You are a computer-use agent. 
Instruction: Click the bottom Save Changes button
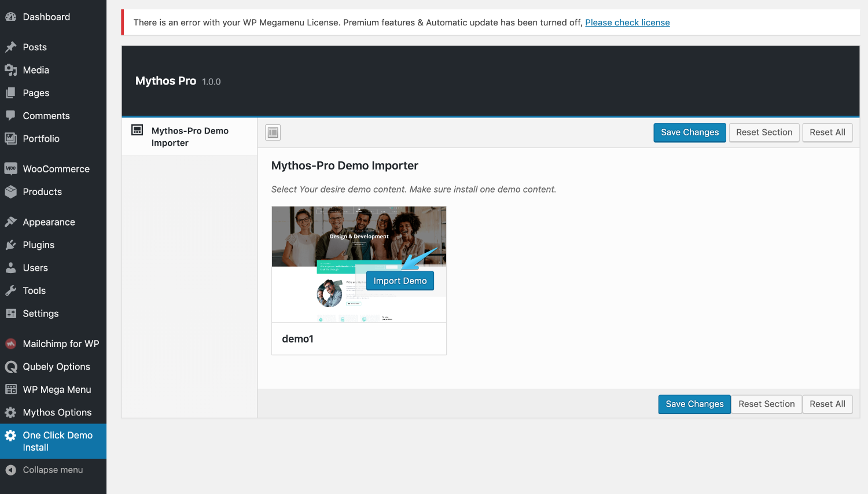coord(694,404)
